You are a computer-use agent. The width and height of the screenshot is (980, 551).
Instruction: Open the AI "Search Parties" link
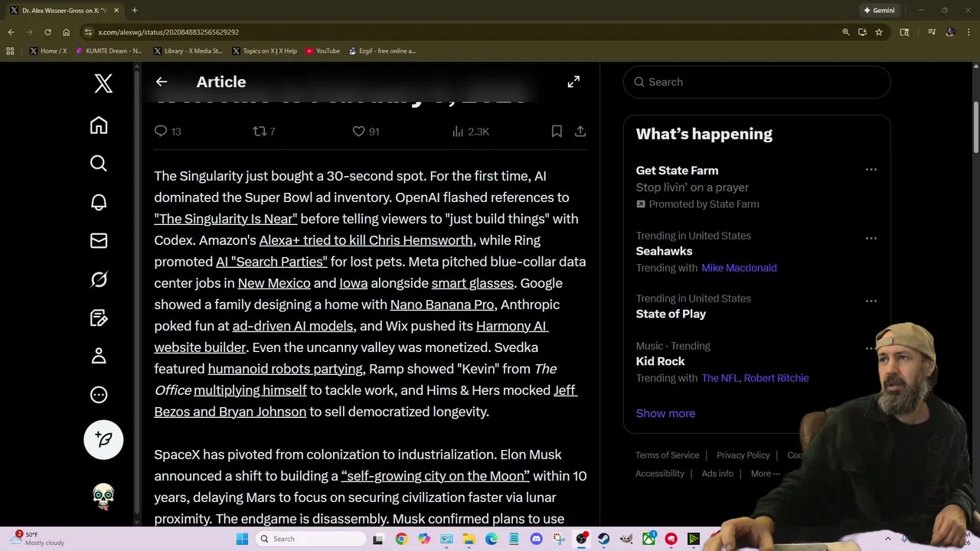(272, 262)
